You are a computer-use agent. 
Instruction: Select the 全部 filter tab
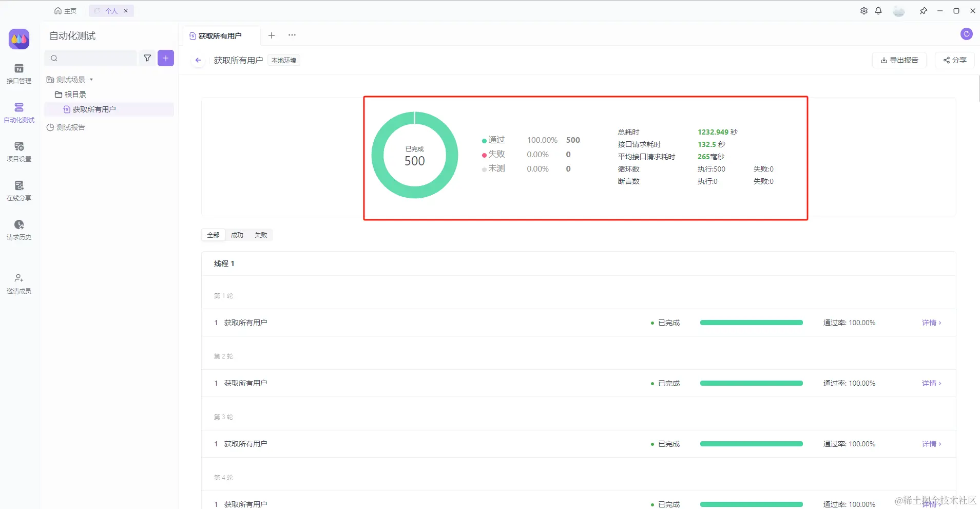[213, 235]
